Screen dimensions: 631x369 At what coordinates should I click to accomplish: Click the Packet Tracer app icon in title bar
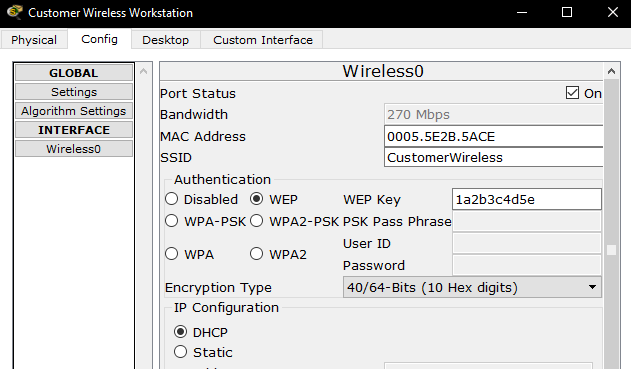14,12
